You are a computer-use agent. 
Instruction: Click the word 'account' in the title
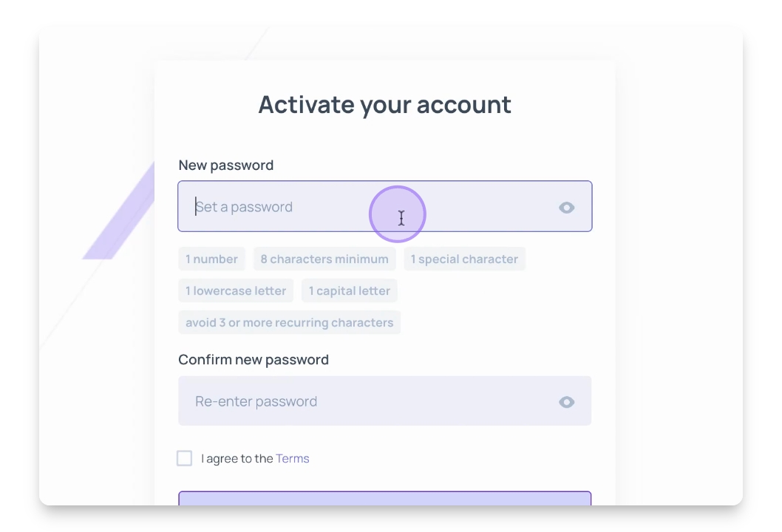pyautogui.click(x=463, y=105)
